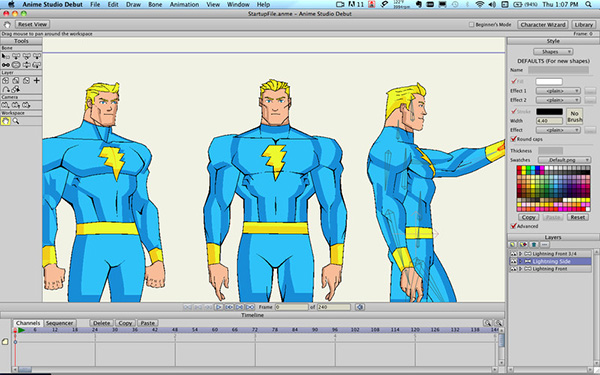The height and width of the screenshot is (375, 600).
Task: Open the Shapes dropdown in Style panel
Action: [x=553, y=52]
